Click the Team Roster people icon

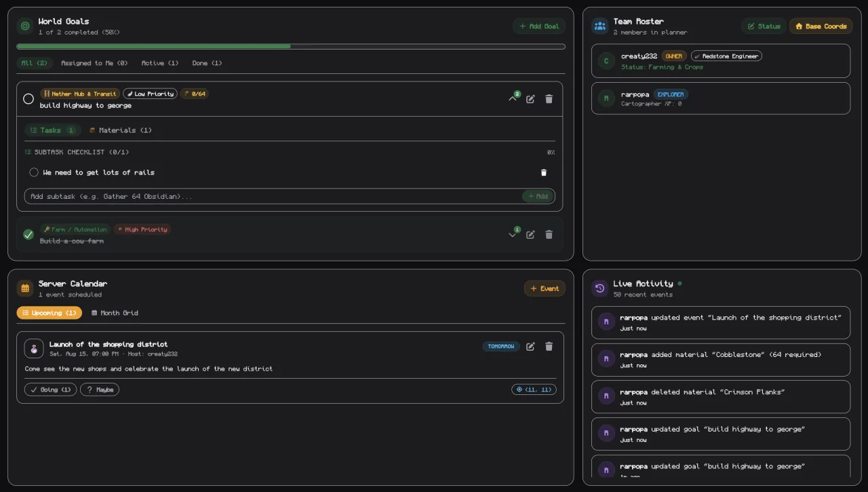pos(600,26)
